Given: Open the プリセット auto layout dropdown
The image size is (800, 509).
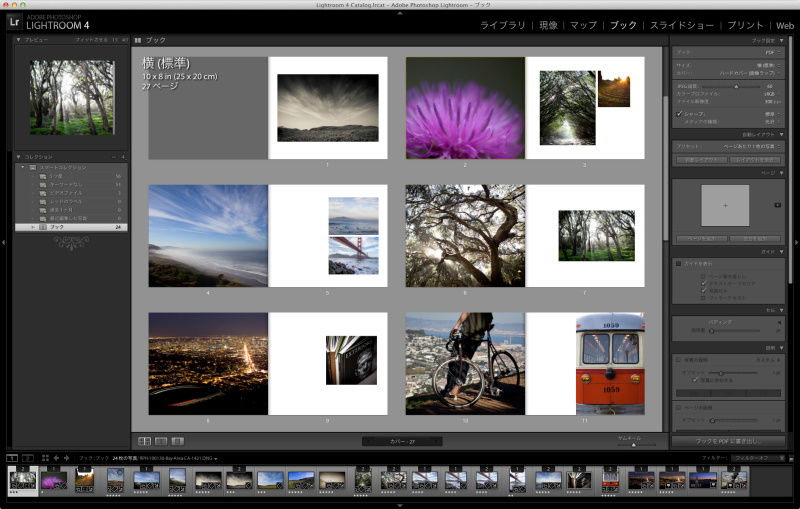Looking at the screenshot, I should (752, 146).
